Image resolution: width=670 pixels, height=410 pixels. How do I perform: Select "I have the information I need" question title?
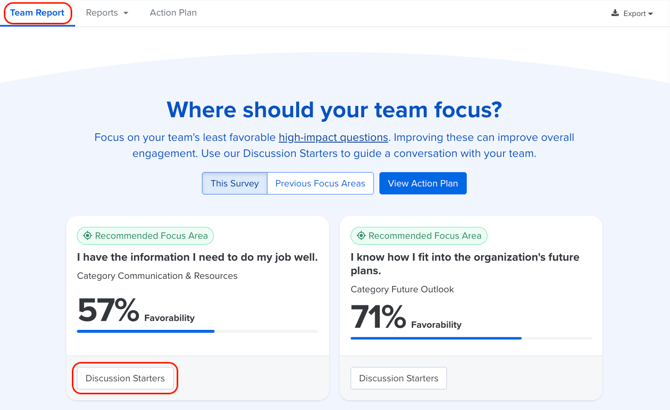tap(197, 257)
